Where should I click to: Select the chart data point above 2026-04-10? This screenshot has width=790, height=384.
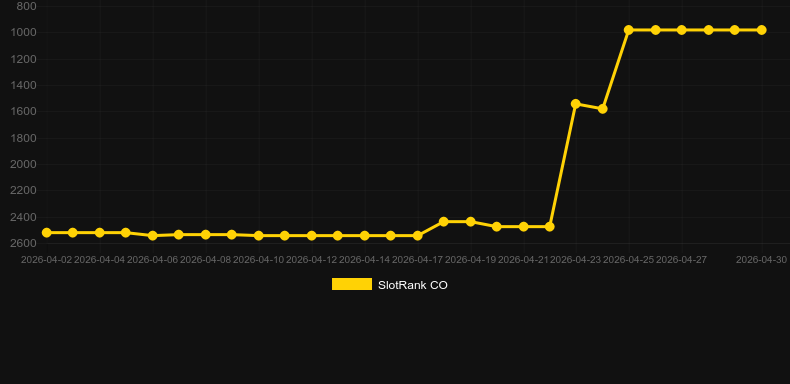coord(259,236)
